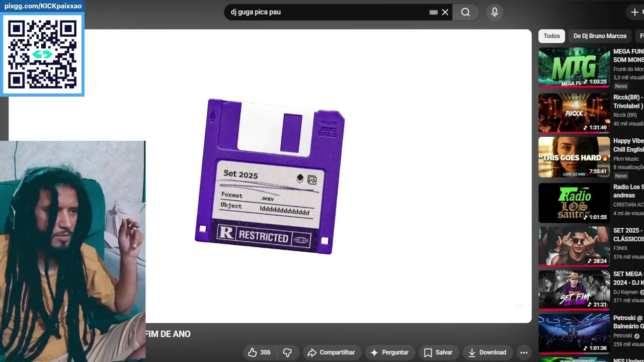The image size is (644, 362).
Task: Click the Download button
Action: pyautogui.click(x=487, y=352)
